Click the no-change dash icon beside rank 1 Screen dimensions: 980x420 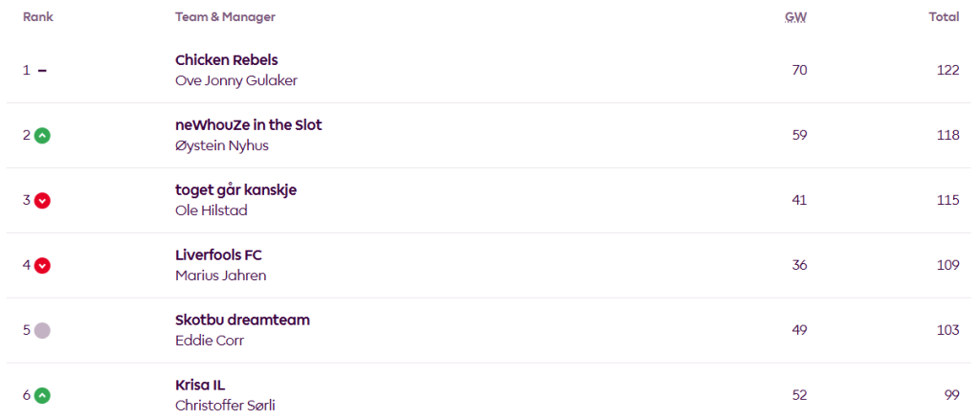pyautogui.click(x=42, y=70)
